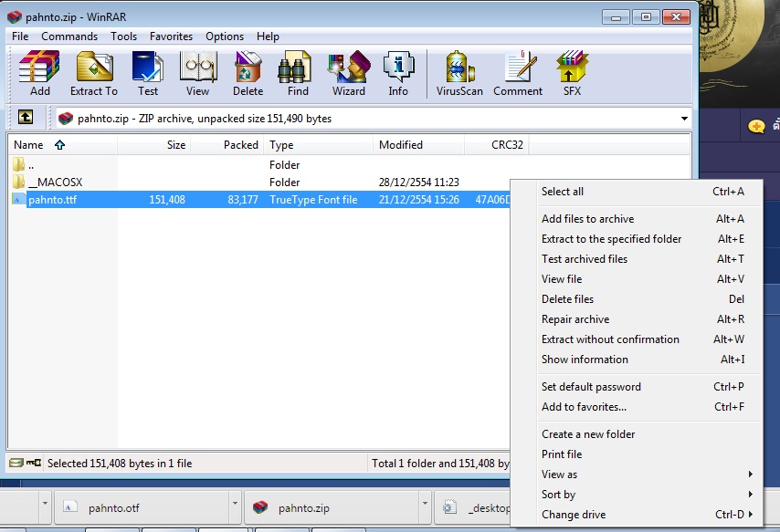
Task: Switch to pahnto.otf taskbar item
Action: coord(142,507)
